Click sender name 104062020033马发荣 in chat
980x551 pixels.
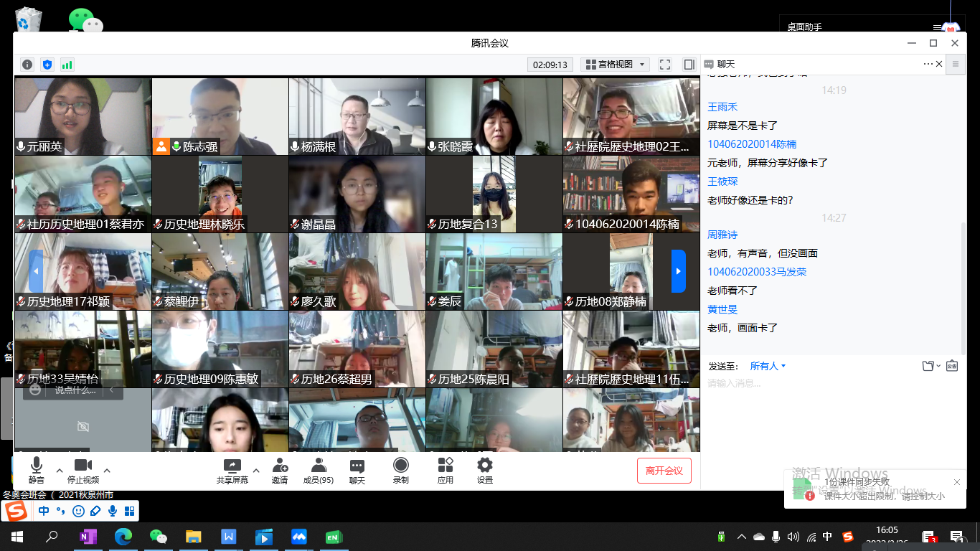pyautogui.click(x=757, y=272)
